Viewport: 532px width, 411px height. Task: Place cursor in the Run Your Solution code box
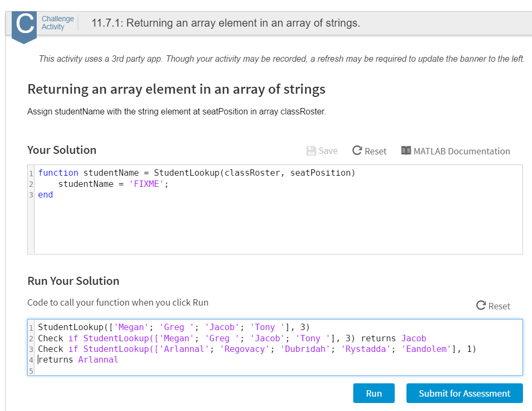click(213, 369)
